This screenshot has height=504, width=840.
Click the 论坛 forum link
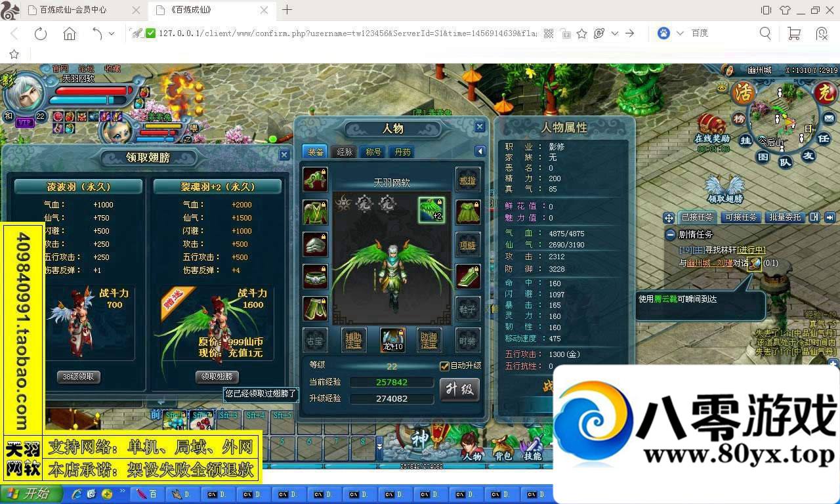(x=87, y=68)
